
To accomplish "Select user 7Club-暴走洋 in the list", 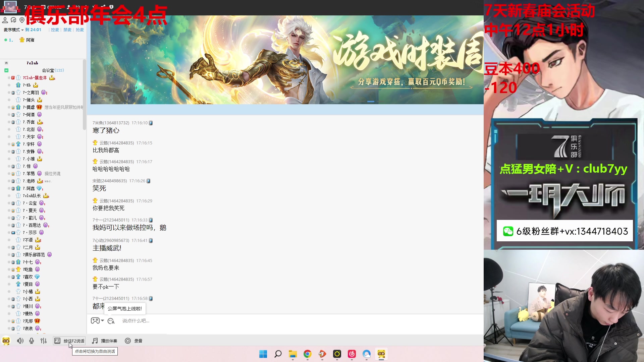I will click(x=35, y=78).
